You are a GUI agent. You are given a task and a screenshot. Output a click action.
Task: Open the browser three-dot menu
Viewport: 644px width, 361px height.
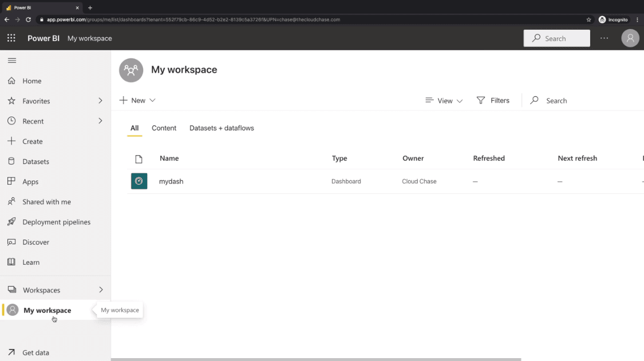click(x=638, y=19)
